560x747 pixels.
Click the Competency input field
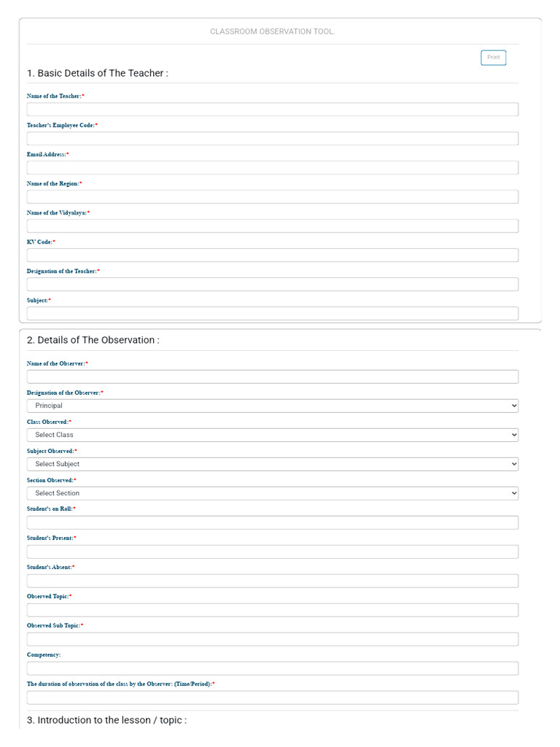tap(272, 668)
